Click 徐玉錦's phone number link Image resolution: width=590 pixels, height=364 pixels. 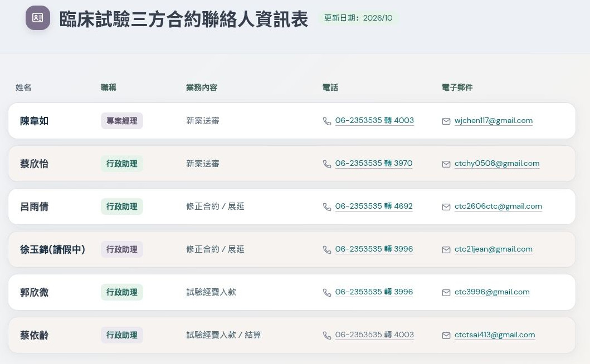374,249
